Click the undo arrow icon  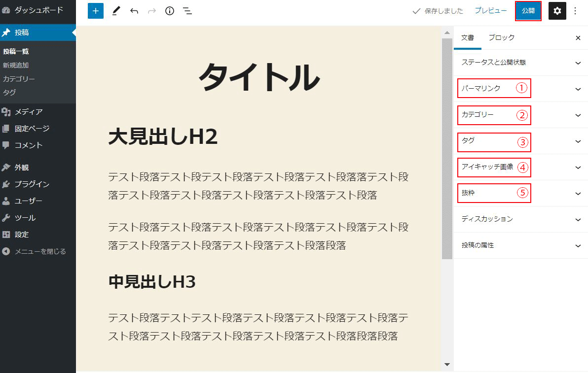tap(134, 11)
